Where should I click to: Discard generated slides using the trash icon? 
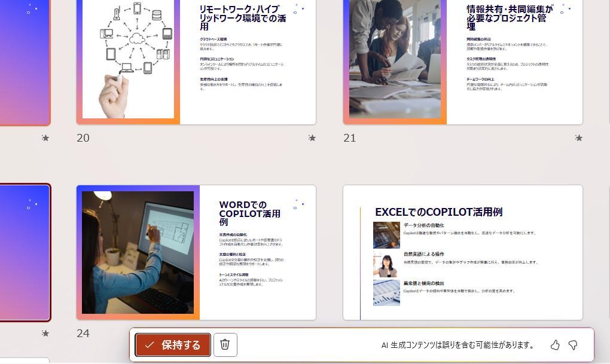pos(225,344)
